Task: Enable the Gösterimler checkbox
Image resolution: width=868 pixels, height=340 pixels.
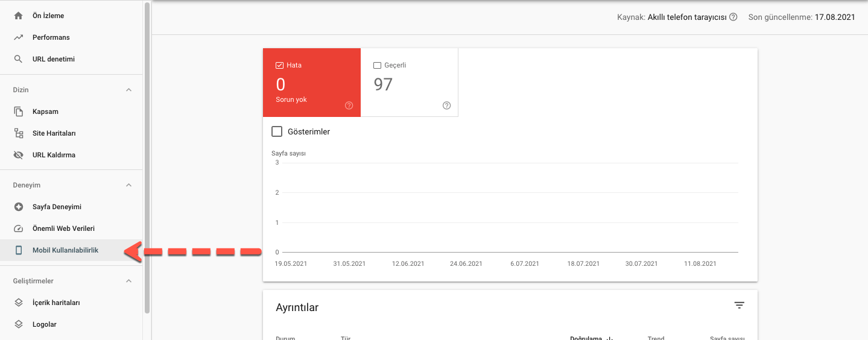Action: click(277, 131)
